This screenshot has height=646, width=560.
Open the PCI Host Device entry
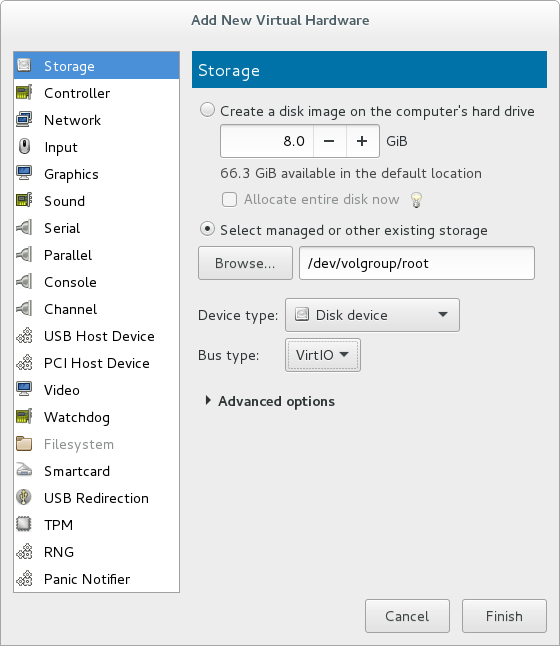(96, 363)
